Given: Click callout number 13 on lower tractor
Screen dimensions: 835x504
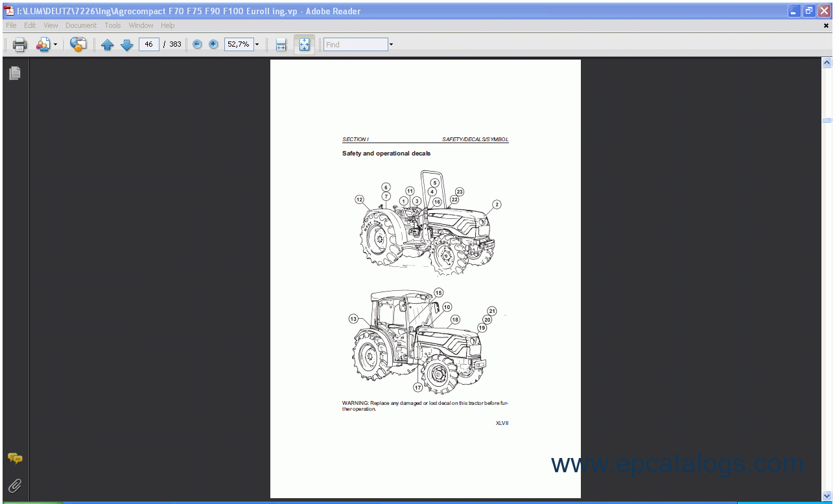Looking at the screenshot, I should 353,319.
